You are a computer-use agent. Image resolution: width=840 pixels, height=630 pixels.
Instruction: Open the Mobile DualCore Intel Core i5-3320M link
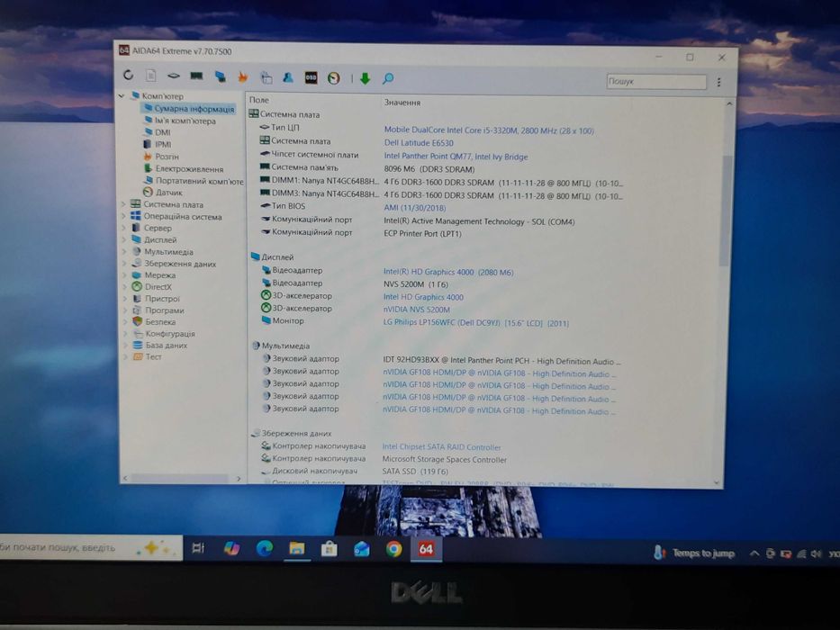(489, 130)
